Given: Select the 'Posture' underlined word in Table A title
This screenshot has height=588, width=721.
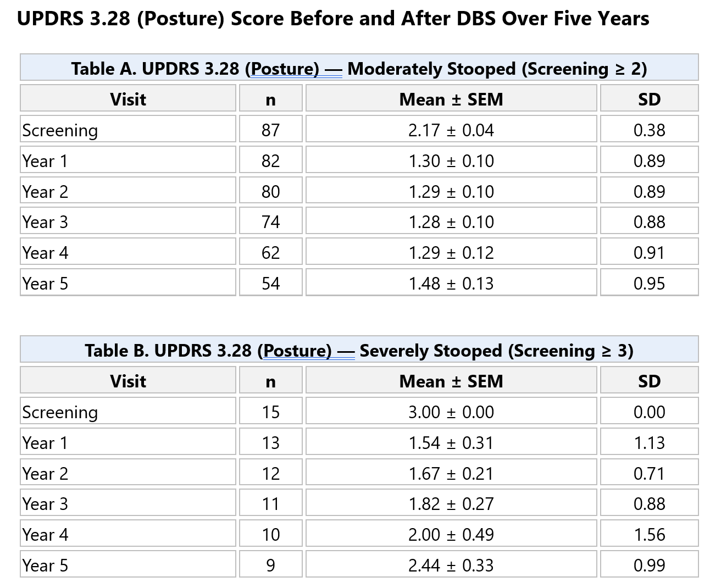Looking at the screenshot, I should (284, 69).
